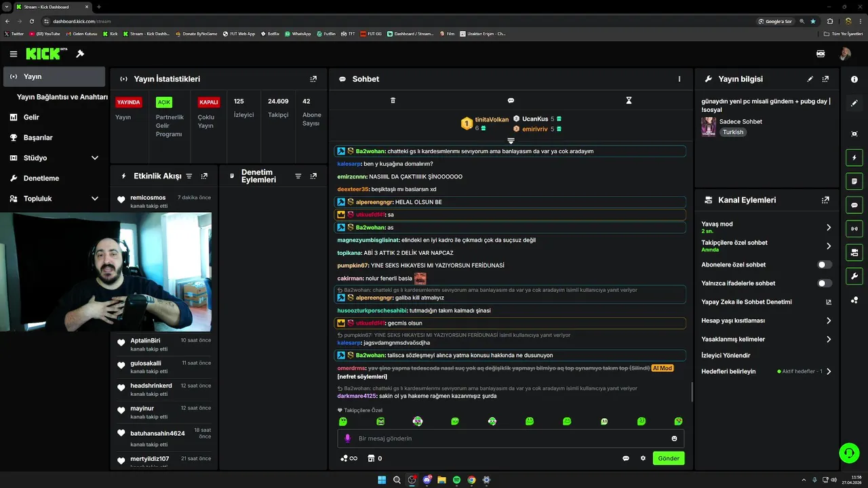Image resolution: width=868 pixels, height=488 pixels.
Task: Click the hourglass icon in chat toolbar
Action: (x=629, y=100)
